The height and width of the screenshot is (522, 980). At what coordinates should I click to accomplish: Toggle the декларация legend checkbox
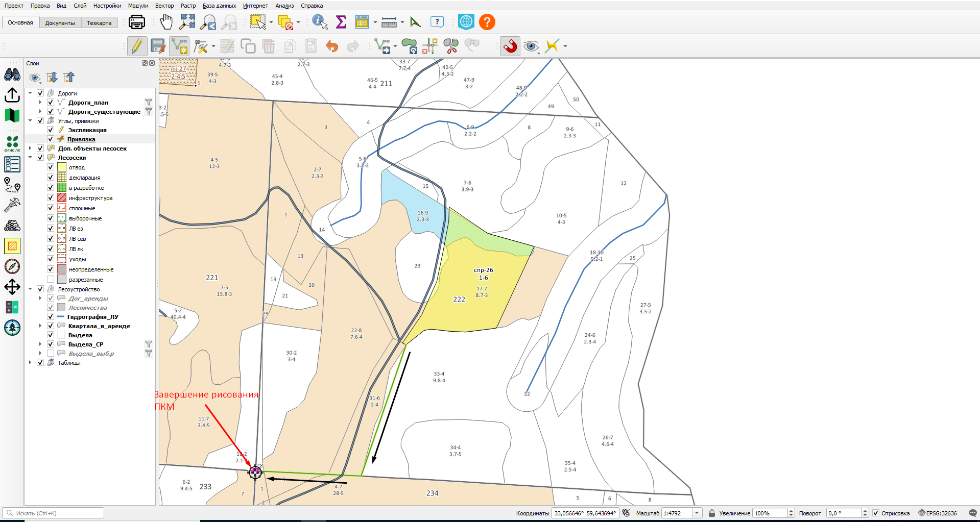click(51, 177)
